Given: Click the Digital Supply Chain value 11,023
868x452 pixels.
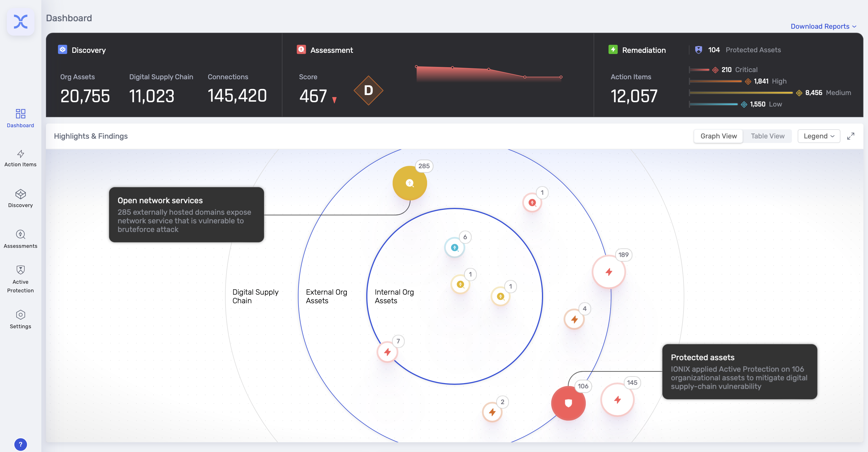Looking at the screenshot, I should 152,96.
